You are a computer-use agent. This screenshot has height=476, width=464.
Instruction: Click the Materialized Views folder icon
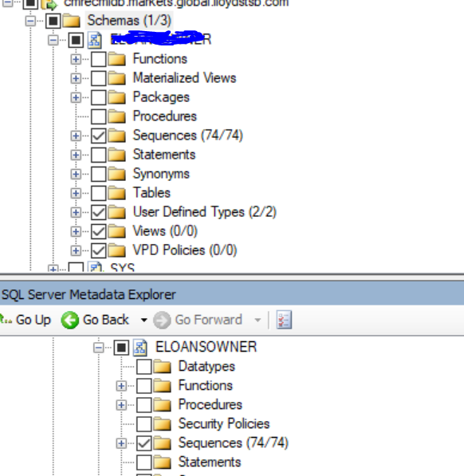click(116, 78)
